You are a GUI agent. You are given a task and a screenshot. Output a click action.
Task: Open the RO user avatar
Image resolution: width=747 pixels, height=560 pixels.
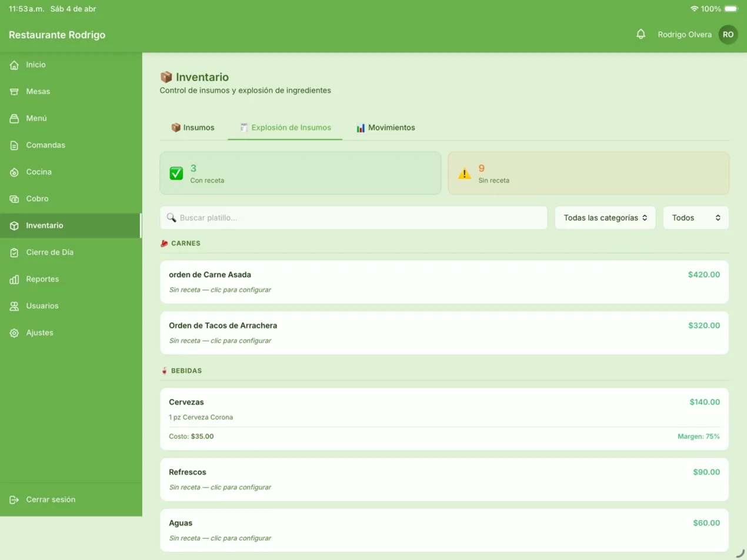(728, 35)
